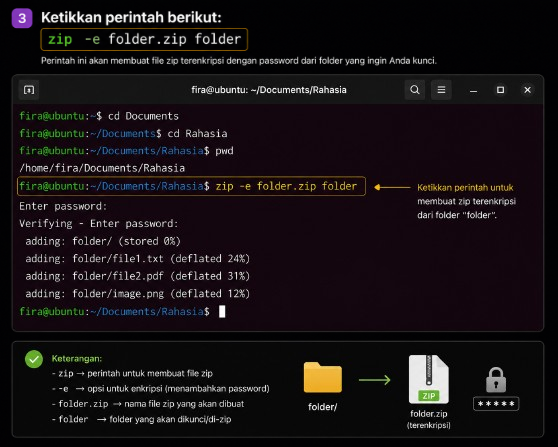558x447 pixels.
Task: Click the window title fira@ubuntu: ~/Documents/Rahasia
Action: 269,90
